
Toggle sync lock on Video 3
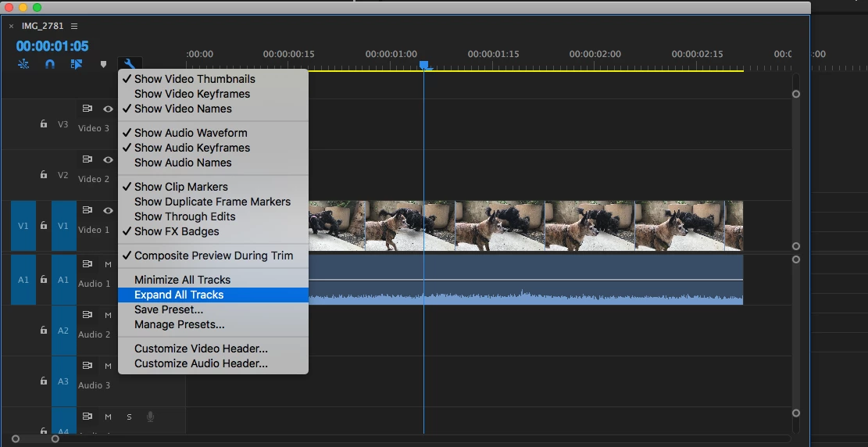(87, 109)
